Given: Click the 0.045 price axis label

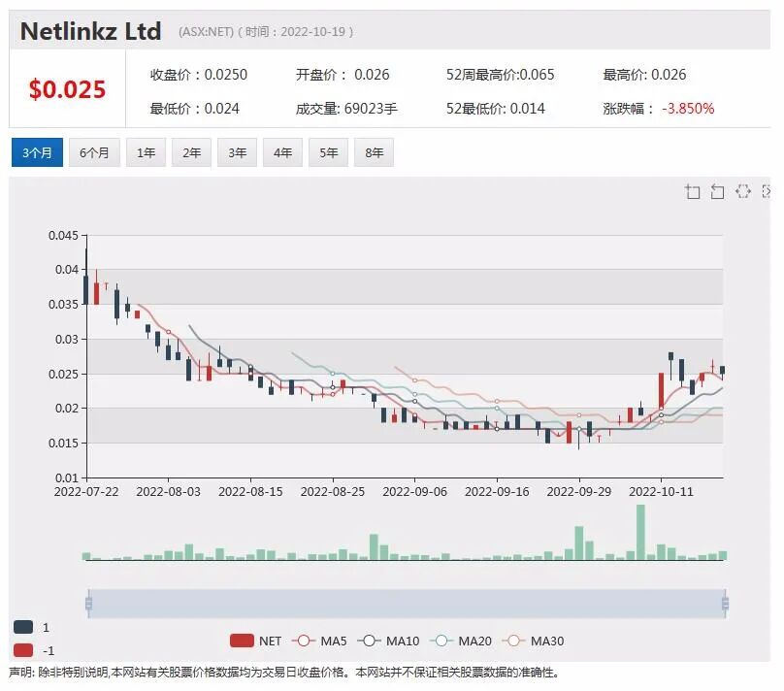Looking at the screenshot, I should coord(63,235).
